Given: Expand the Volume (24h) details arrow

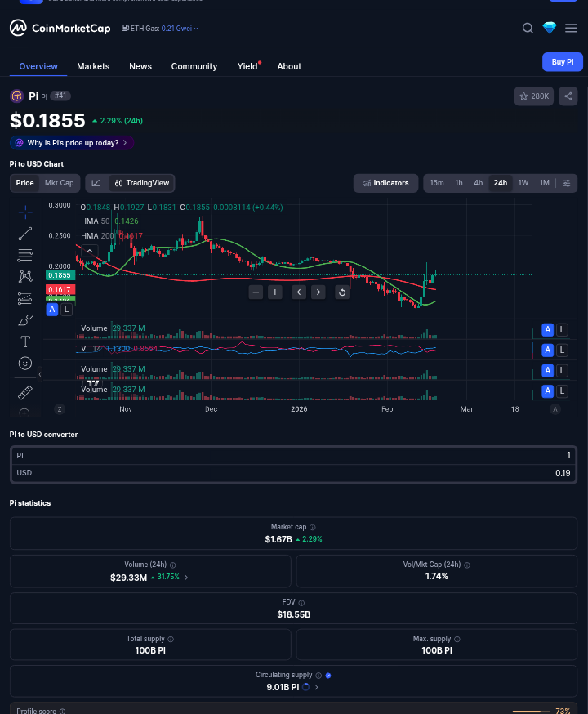Looking at the screenshot, I should click(x=186, y=578).
